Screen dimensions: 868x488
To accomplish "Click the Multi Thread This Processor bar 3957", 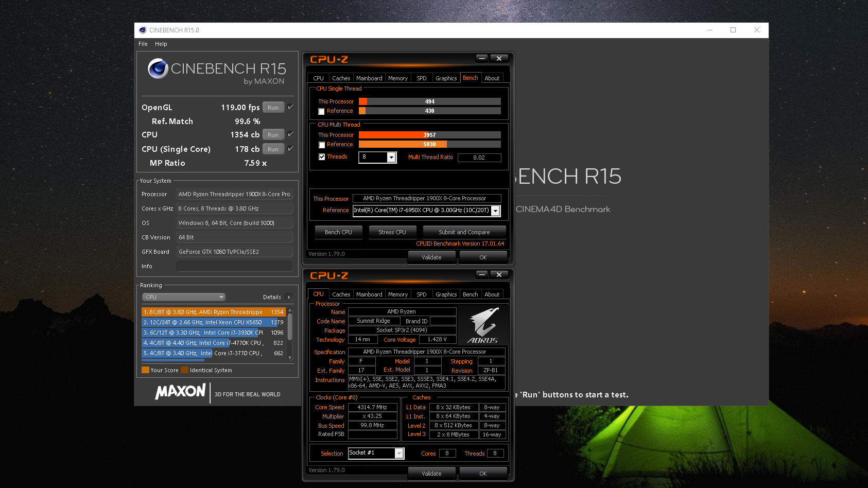I will (x=429, y=135).
